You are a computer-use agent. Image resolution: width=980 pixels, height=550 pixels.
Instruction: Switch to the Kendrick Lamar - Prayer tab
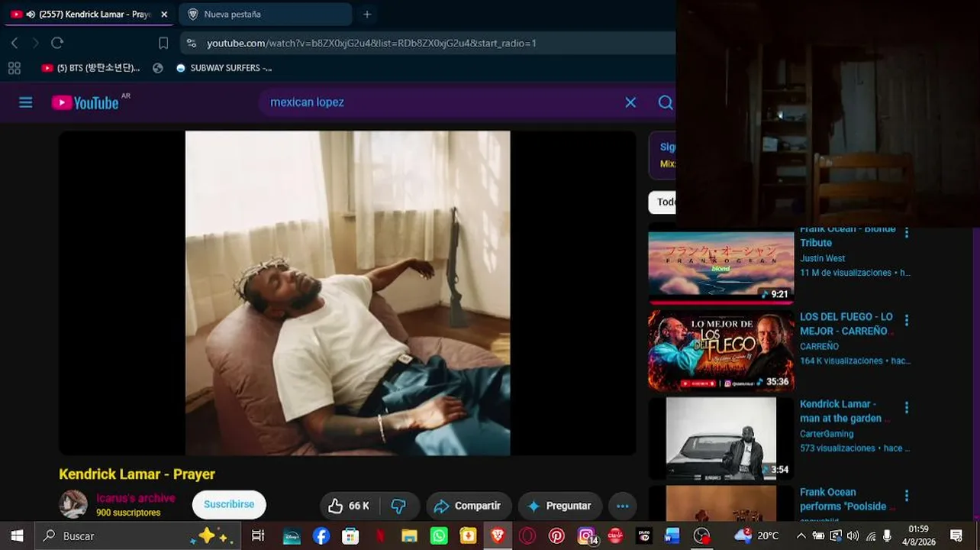(88, 14)
